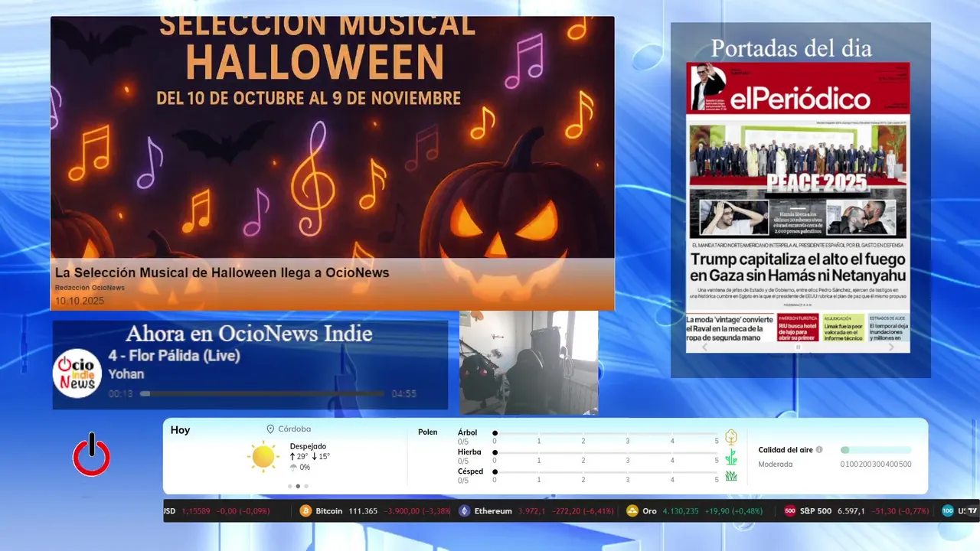Viewport: 980px width, 551px height.
Task: Click the Bitcoin price '111.365'
Action: [x=363, y=511]
